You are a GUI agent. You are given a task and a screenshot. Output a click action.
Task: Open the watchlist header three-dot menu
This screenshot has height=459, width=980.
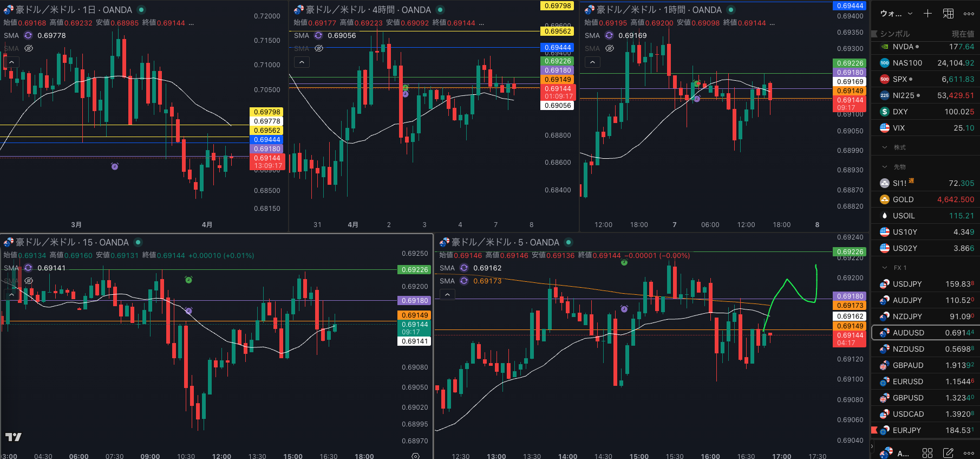coord(969,14)
